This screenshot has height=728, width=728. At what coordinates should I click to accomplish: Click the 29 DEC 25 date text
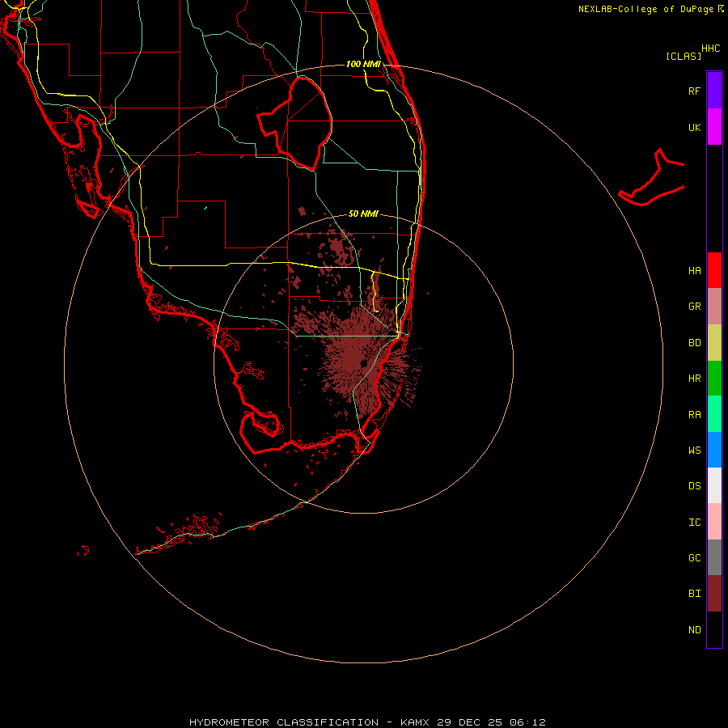(469, 722)
